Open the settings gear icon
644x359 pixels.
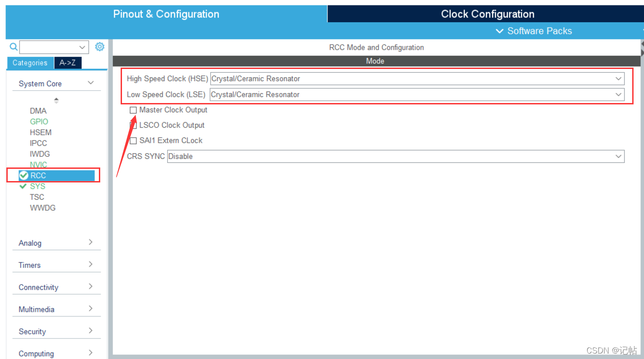pyautogui.click(x=100, y=47)
